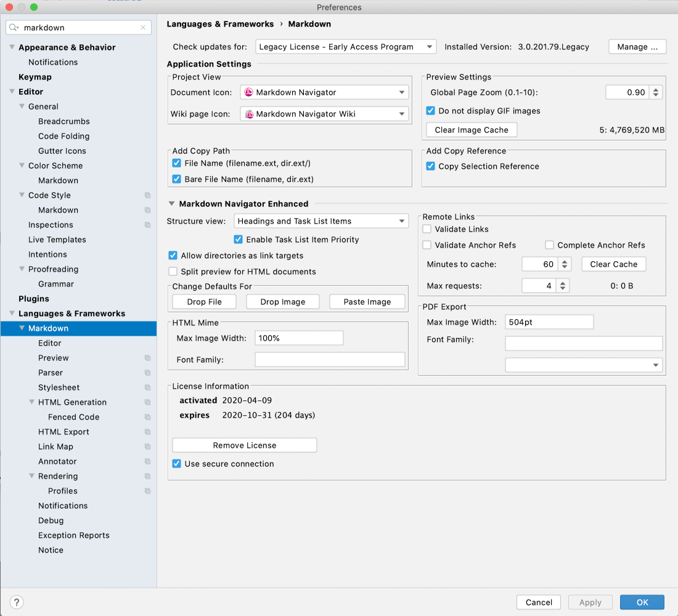
Task: Click the Cancel button
Action: 539,602
